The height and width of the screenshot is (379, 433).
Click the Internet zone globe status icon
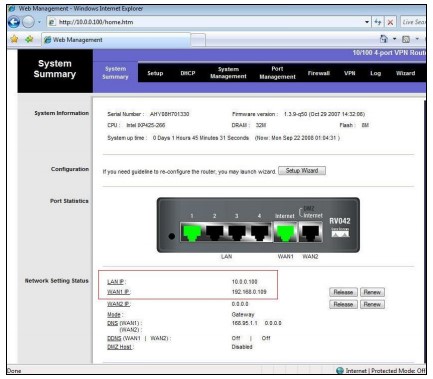click(x=340, y=370)
